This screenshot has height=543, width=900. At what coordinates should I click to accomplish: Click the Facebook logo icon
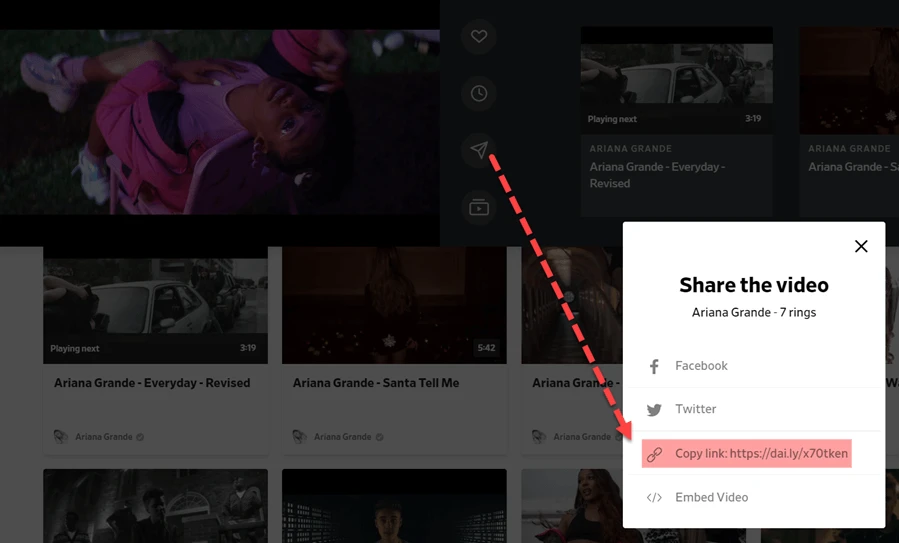pyautogui.click(x=654, y=366)
